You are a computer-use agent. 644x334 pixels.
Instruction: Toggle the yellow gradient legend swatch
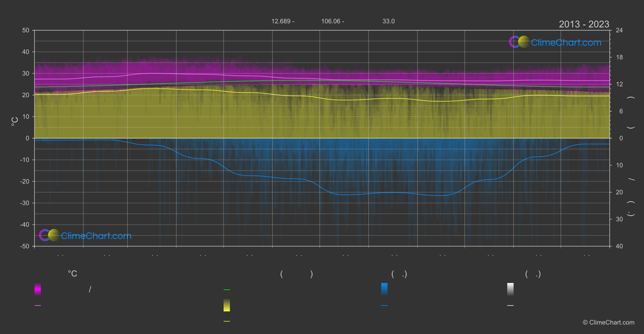click(x=227, y=305)
